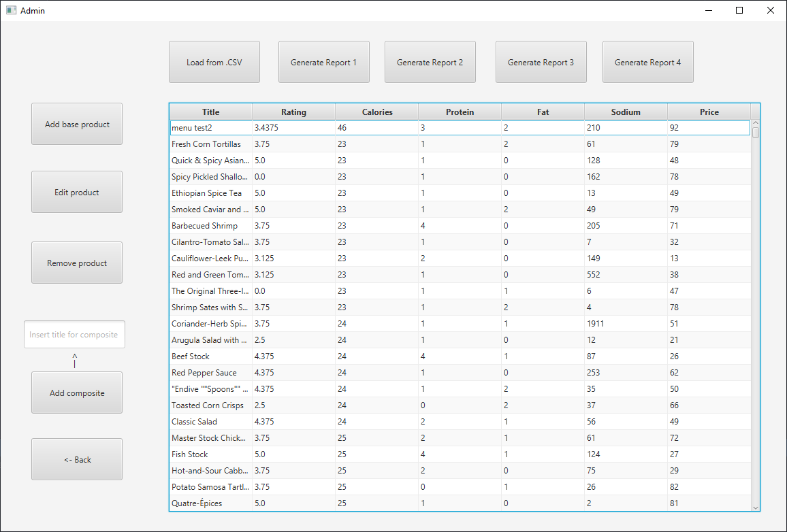
Task: Click the scrollbar's down arrow icon
Action: coord(755,506)
